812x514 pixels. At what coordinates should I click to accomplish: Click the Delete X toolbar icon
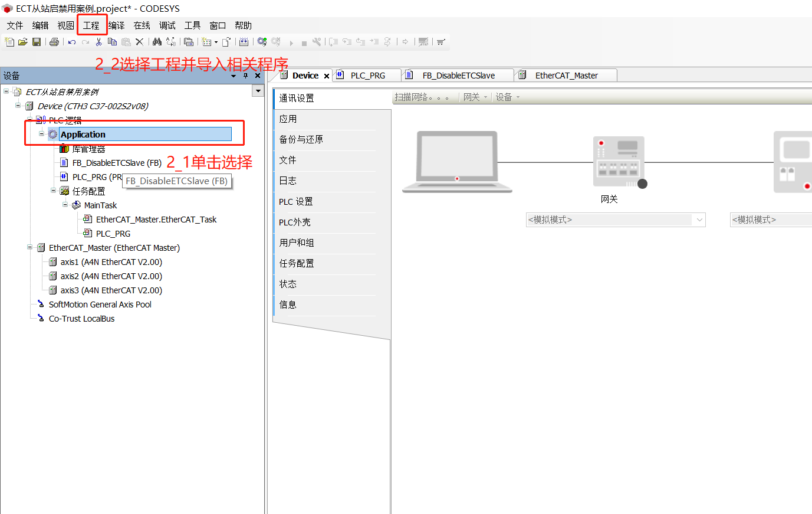click(140, 42)
